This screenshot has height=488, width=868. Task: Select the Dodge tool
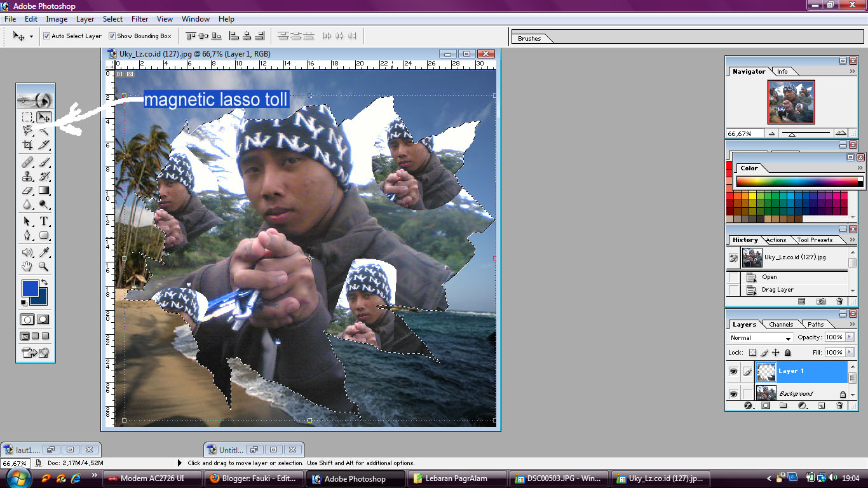pyautogui.click(x=44, y=204)
